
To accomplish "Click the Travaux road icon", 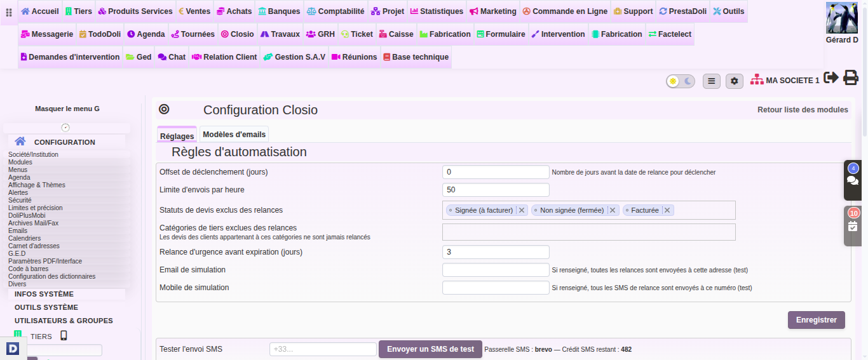I will pos(264,34).
